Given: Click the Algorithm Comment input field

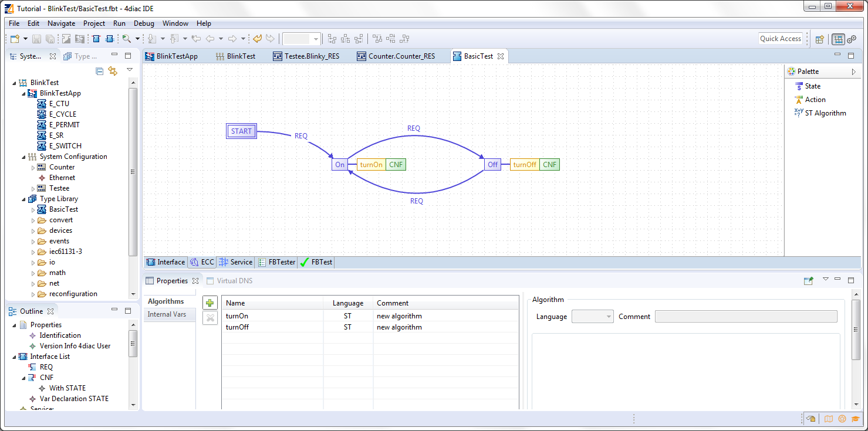Looking at the screenshot, I should [745, 316].
